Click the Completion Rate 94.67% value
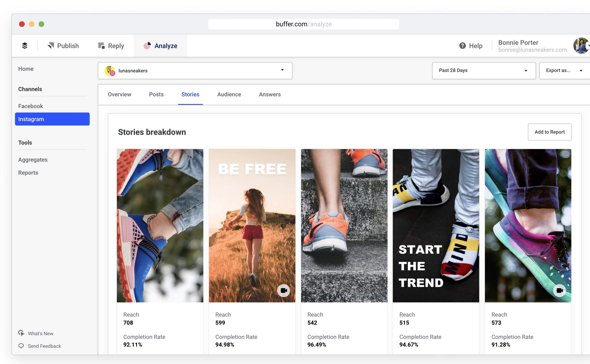The height and width of the screenshot is (364, 590). 409,344
